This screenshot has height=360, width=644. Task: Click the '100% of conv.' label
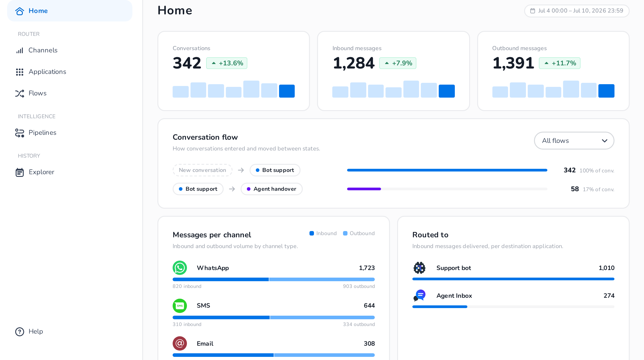pos(597,171)
